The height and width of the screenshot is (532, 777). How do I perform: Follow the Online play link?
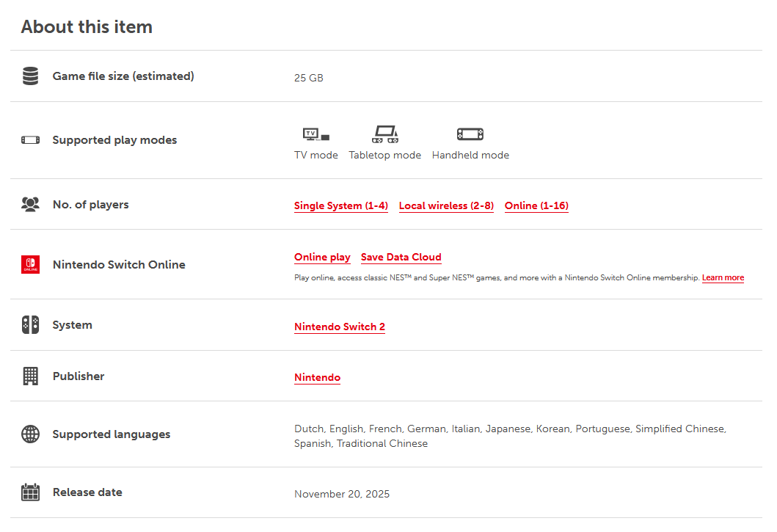point(322,258)
